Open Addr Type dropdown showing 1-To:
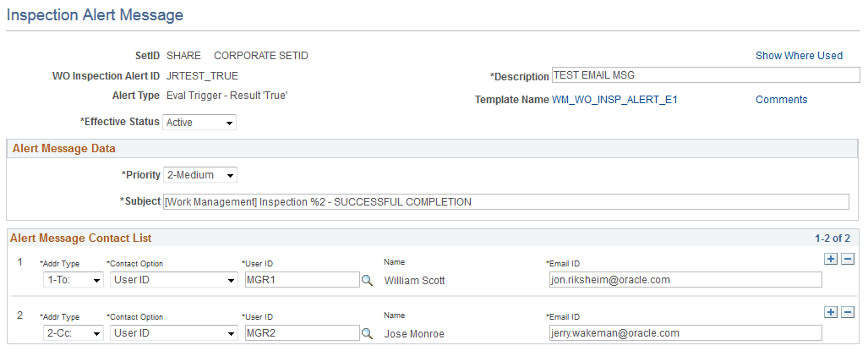This screenshot has width=868, height=351. point(73,281)
